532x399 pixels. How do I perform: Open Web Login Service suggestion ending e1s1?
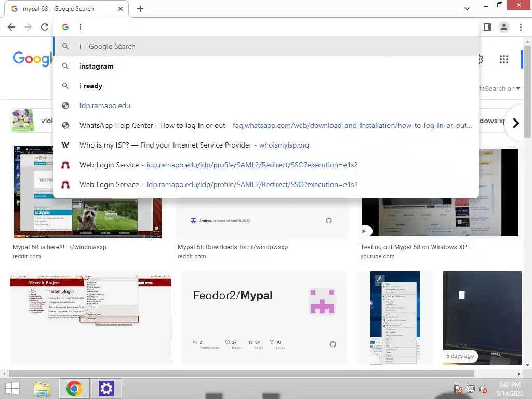266,184
